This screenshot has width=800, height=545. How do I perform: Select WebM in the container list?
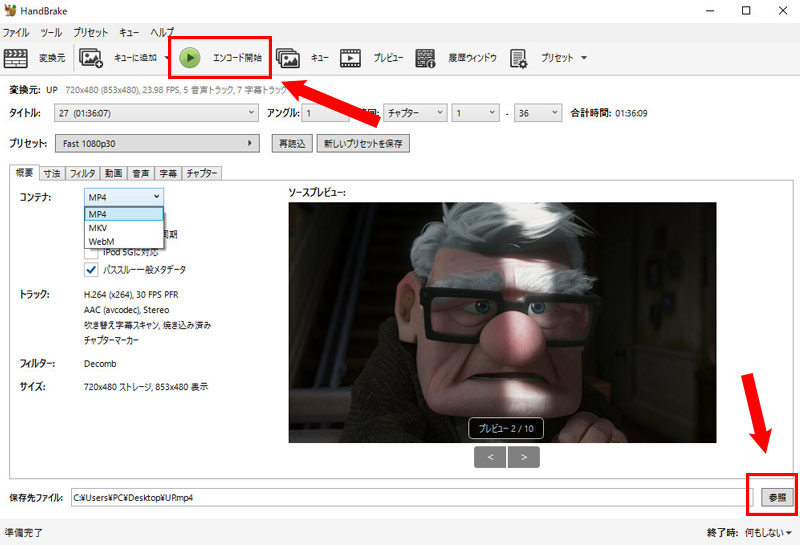coord(123,241)
